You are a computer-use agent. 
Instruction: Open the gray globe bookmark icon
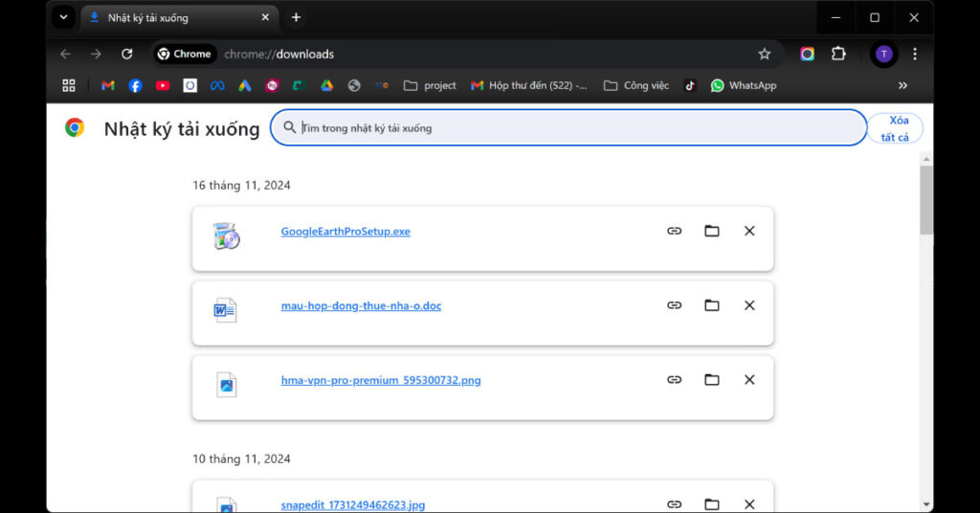(x=354, y=85)
